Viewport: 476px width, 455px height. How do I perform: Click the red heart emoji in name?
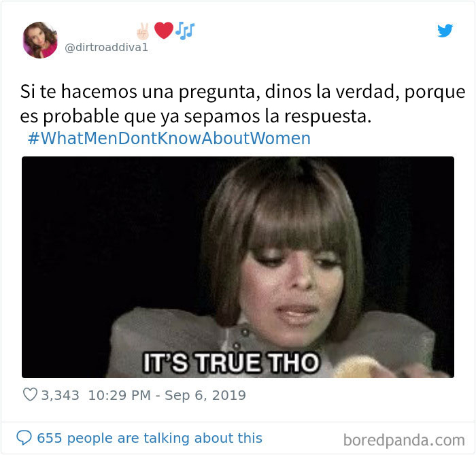[x=164, y=31]
